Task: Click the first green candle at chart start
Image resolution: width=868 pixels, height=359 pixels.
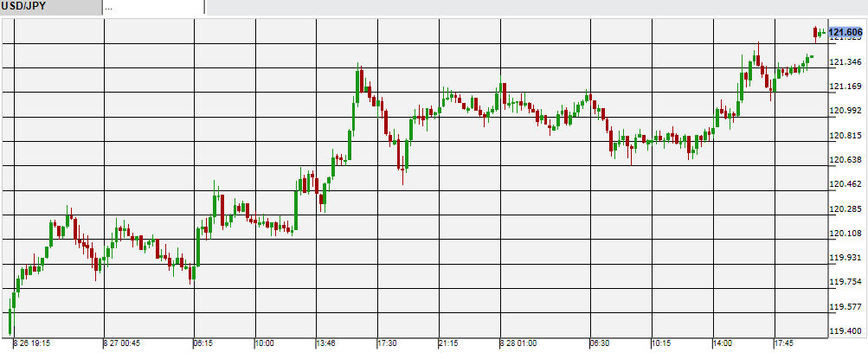Action: 10,320
